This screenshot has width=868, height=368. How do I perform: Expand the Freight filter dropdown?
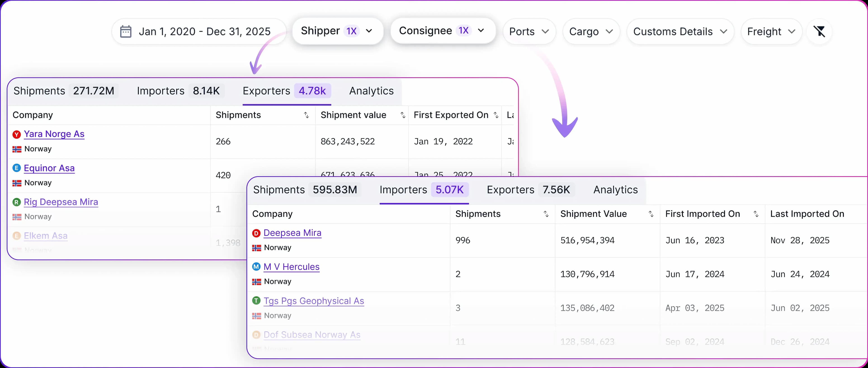coord(771,31)
